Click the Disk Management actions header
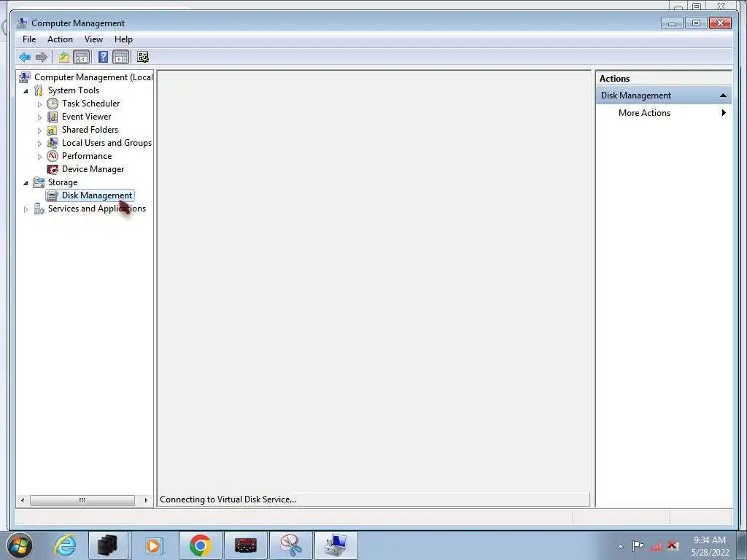This screenshot has height=560, width=747. [664, 96]
